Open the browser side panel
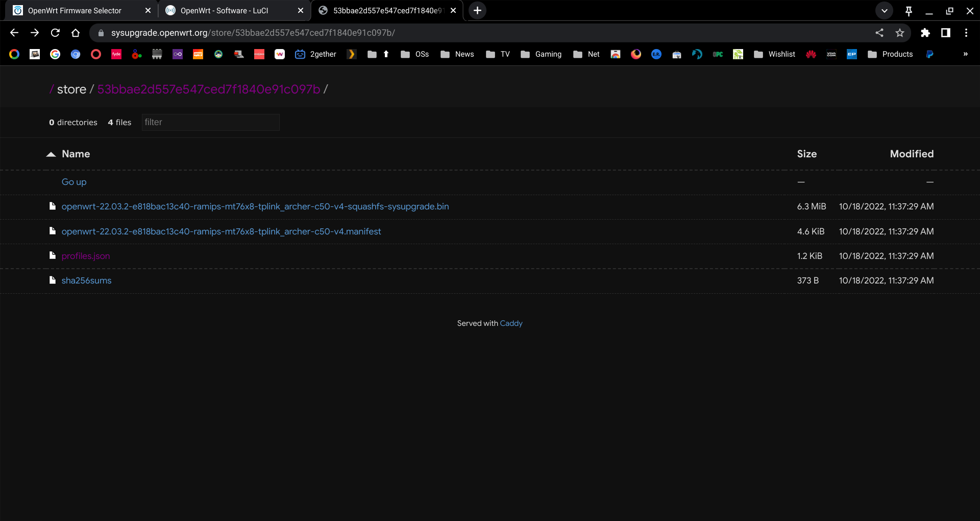980x521 pixels. pos(946,33)
